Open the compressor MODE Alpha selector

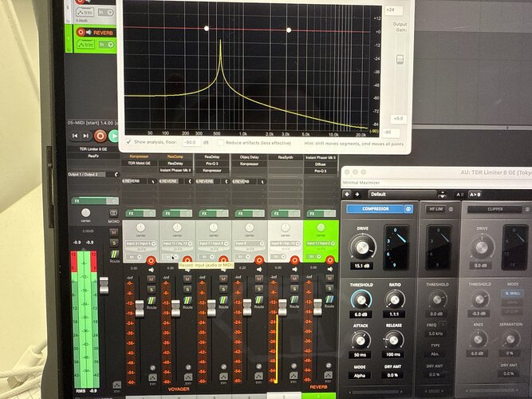coord(359,375)
